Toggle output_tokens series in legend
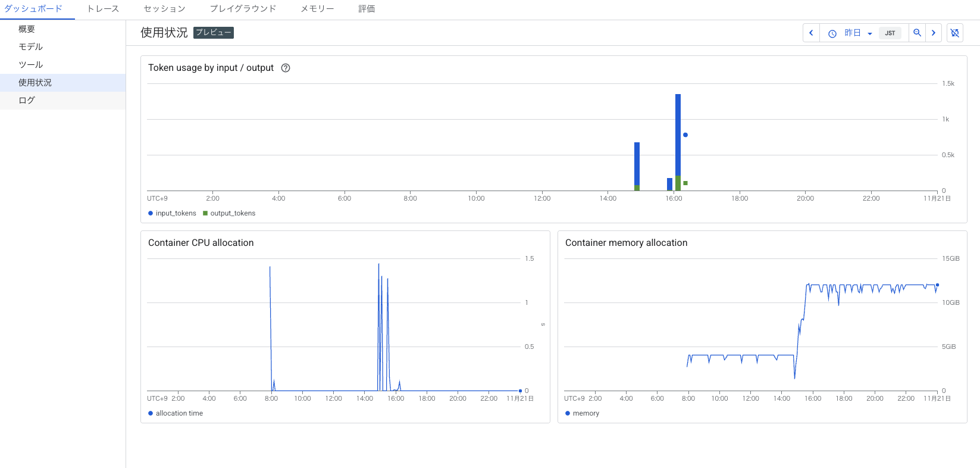980x468 pixels. click(229, 213)
